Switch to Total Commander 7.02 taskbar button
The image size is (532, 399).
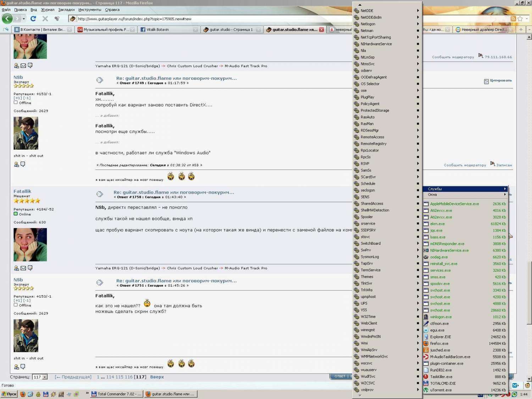(x=116, y=394)
